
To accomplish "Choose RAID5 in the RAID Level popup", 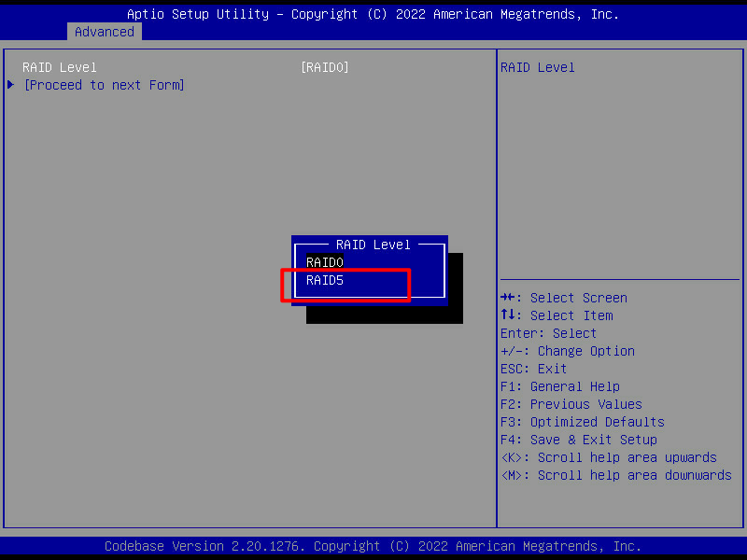I will (325, 280).
